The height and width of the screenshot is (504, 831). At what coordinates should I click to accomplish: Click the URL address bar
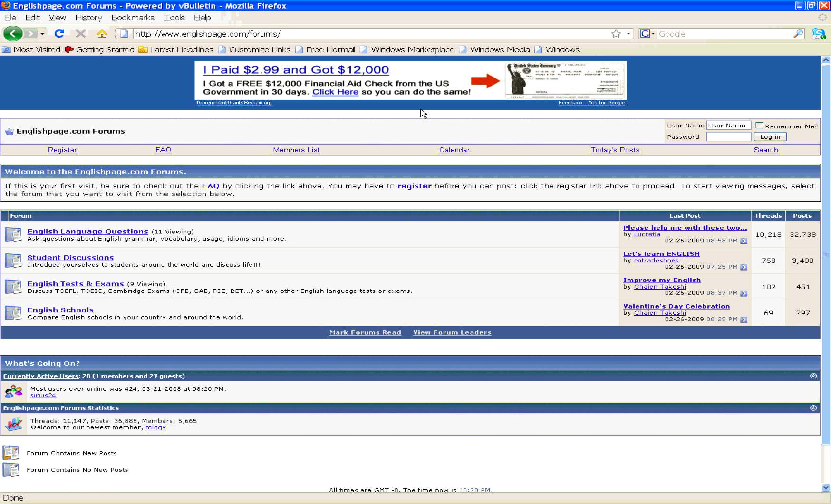click(371, 34)
